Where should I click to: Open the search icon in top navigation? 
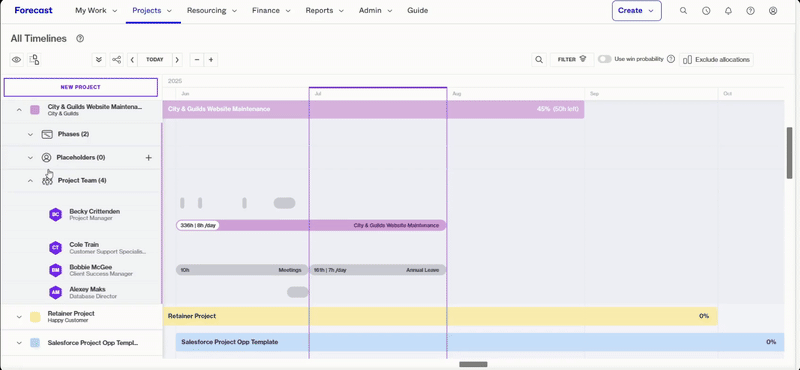pos(683,10)
